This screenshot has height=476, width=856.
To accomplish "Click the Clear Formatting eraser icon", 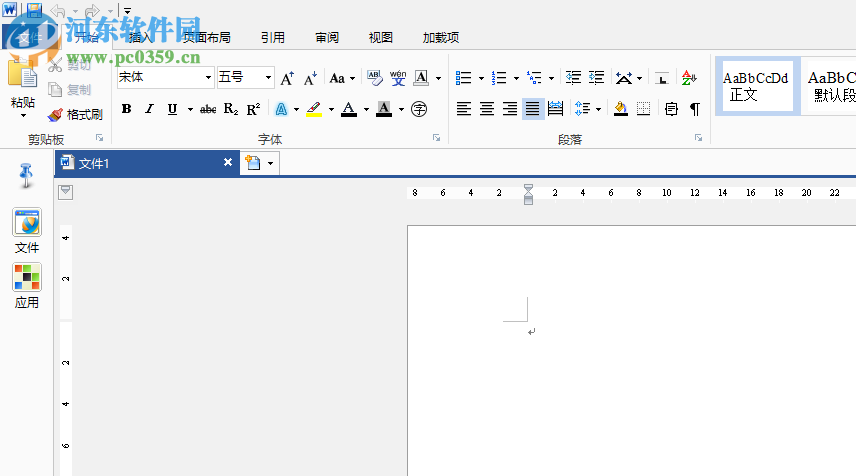I will click(374, 78).
